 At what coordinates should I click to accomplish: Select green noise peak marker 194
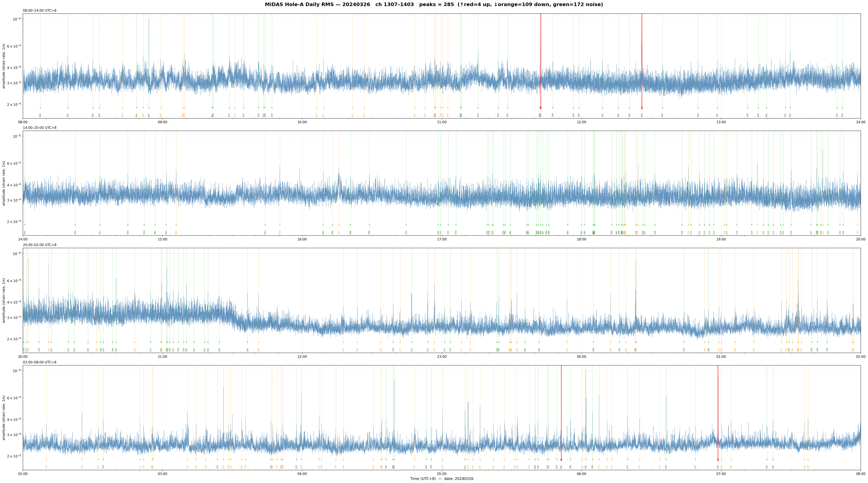[x=684, y=342]
